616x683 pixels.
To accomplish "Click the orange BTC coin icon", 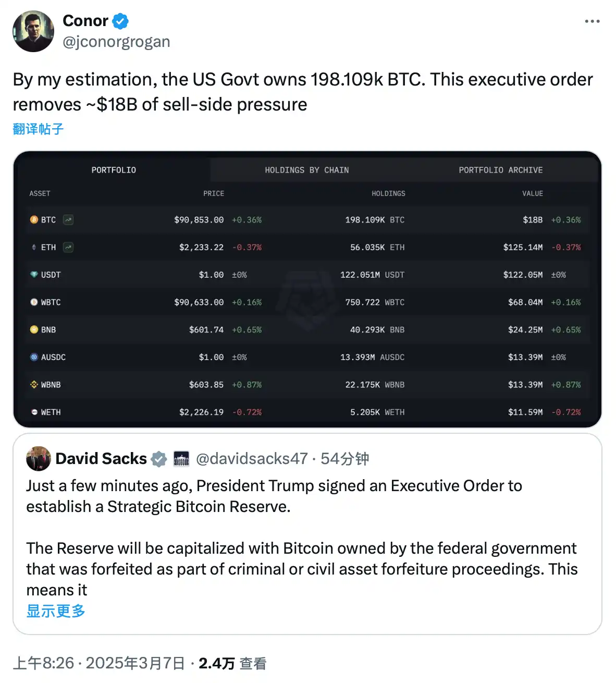I will (x=34, y=220).
